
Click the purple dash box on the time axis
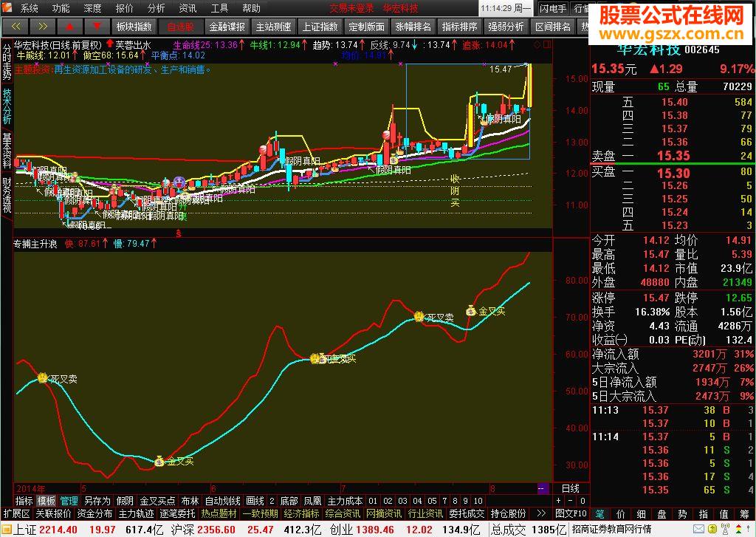click(x=542, y=488)
